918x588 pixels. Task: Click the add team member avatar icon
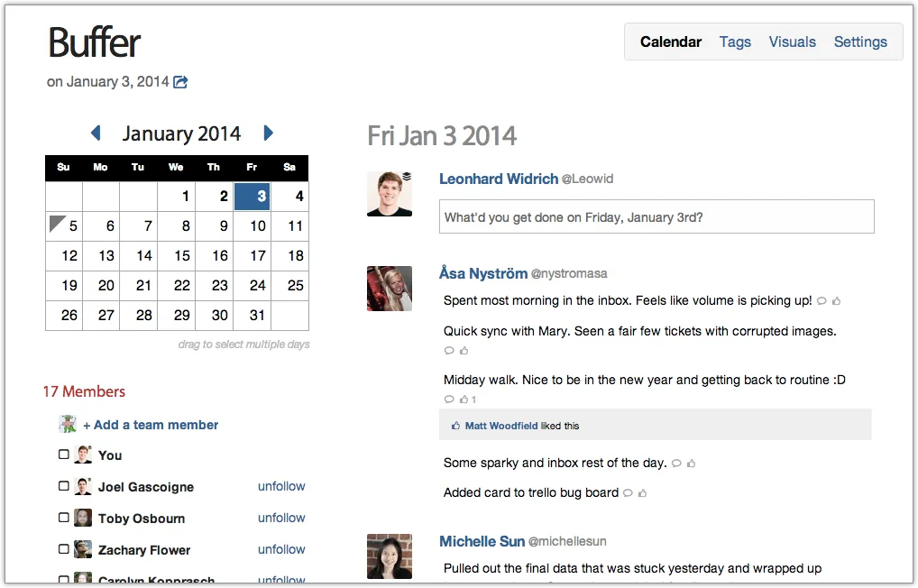tap(68, 424)
